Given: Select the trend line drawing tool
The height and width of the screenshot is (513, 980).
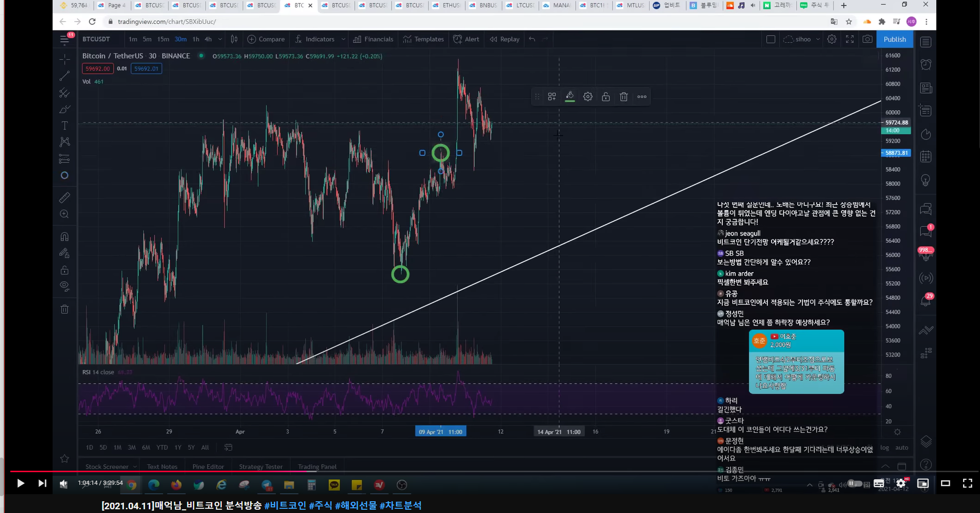Looking at the screenshot, I should point(64,76).
